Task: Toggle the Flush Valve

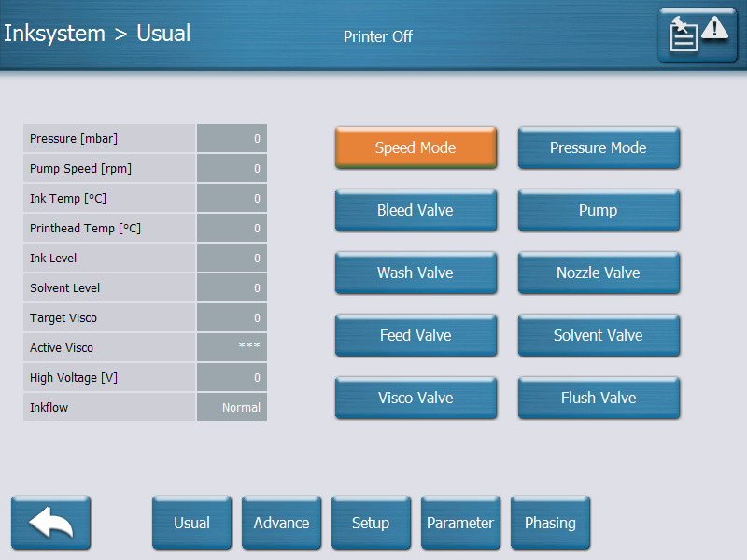Action: pos(599,398)
